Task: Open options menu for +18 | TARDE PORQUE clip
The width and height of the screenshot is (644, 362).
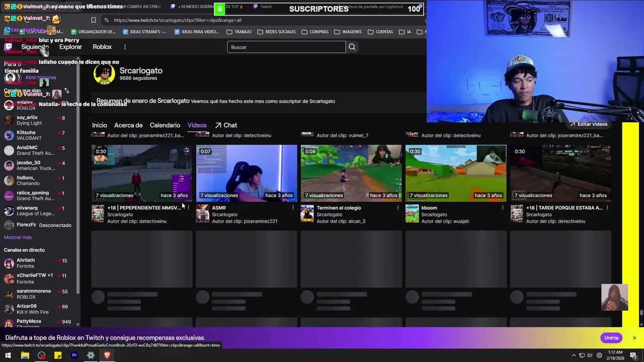Action: [x=607, y=208]
